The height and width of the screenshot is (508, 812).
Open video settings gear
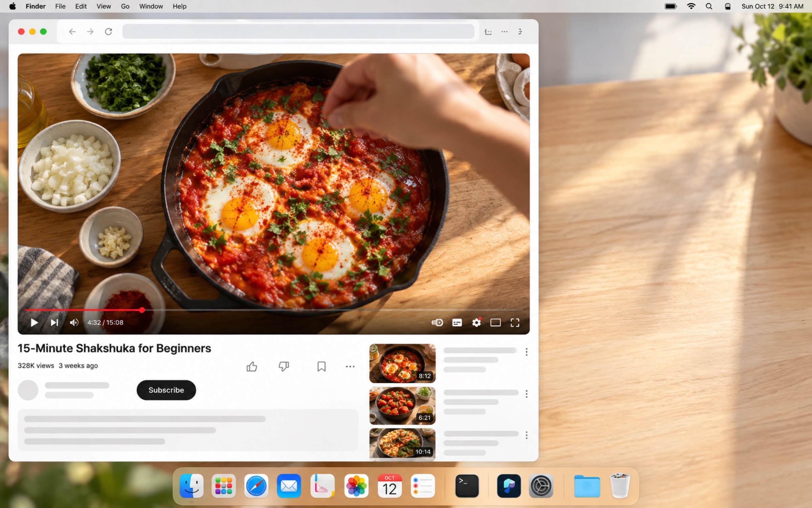click(x=476, y=323)
